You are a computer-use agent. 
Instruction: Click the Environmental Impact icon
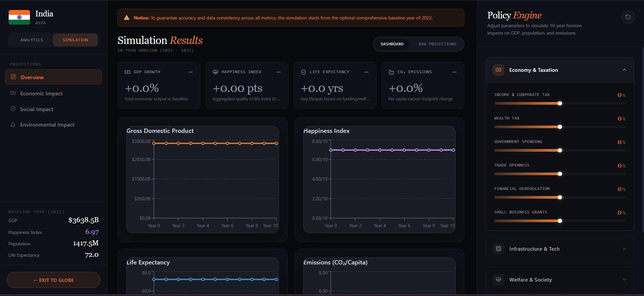13,125
